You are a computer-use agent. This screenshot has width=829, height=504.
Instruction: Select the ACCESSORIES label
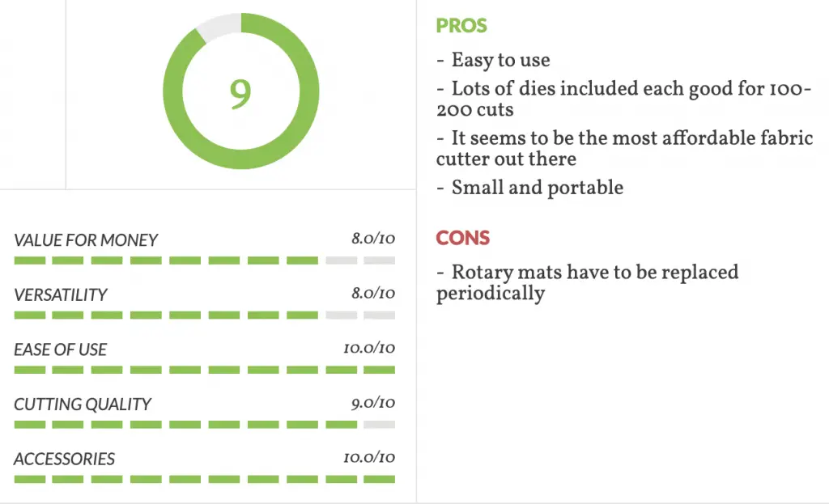[x=64, y=459]
